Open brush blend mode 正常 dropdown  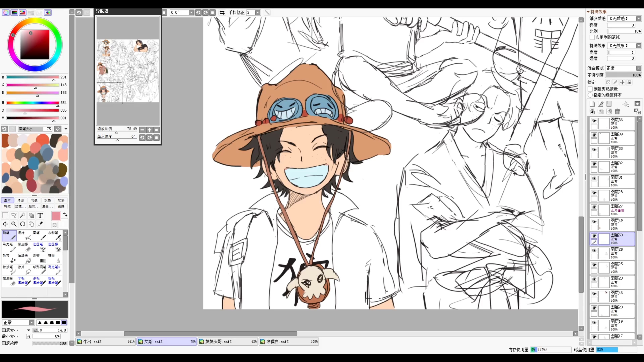(x=32, y=322)
